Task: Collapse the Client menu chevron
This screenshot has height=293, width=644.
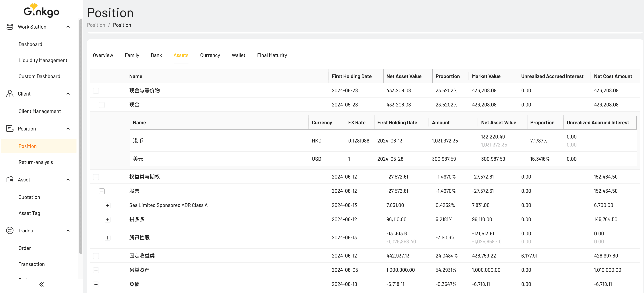Action: pos(68,94)
